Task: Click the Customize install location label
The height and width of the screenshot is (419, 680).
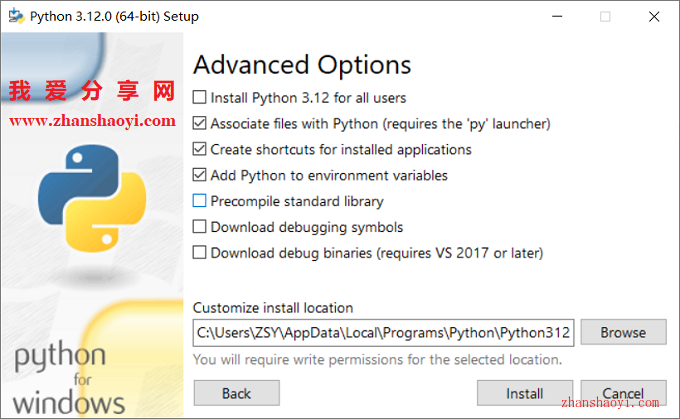Action: (273, 308)
